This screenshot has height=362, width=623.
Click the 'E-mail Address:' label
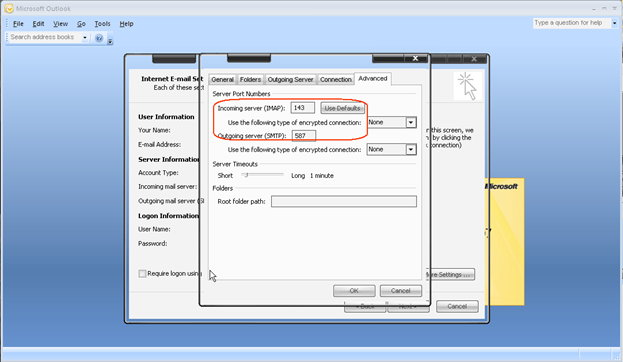point(159,145)
